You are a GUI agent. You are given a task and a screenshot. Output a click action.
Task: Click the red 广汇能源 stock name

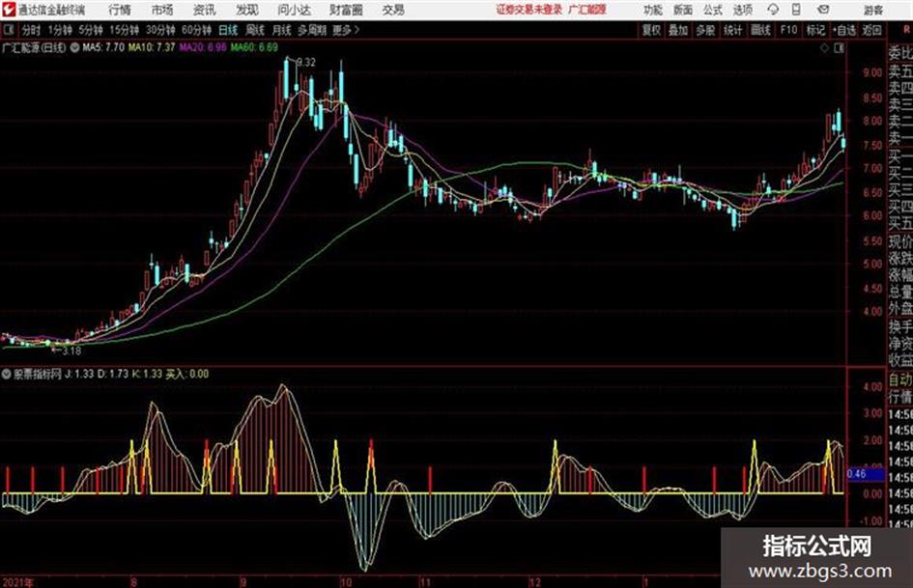point(587,10)
